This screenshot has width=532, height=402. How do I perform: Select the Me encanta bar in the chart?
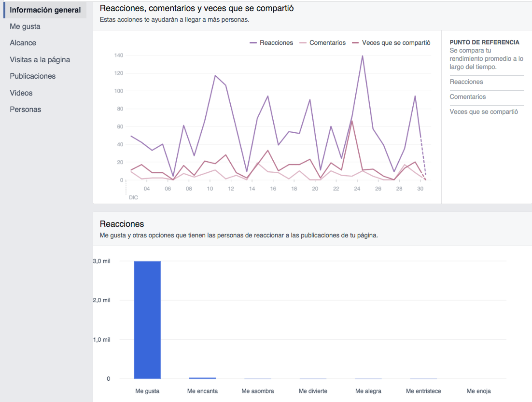(x=202, y=378)
